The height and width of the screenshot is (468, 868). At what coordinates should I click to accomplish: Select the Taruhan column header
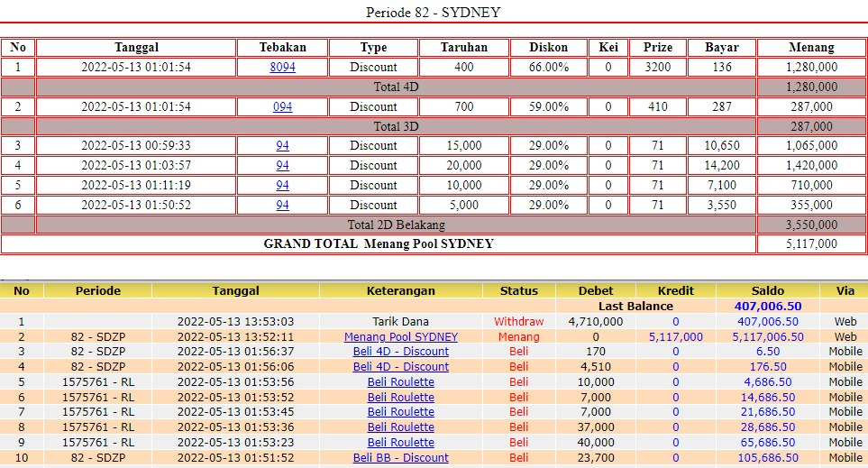point(464,48)
